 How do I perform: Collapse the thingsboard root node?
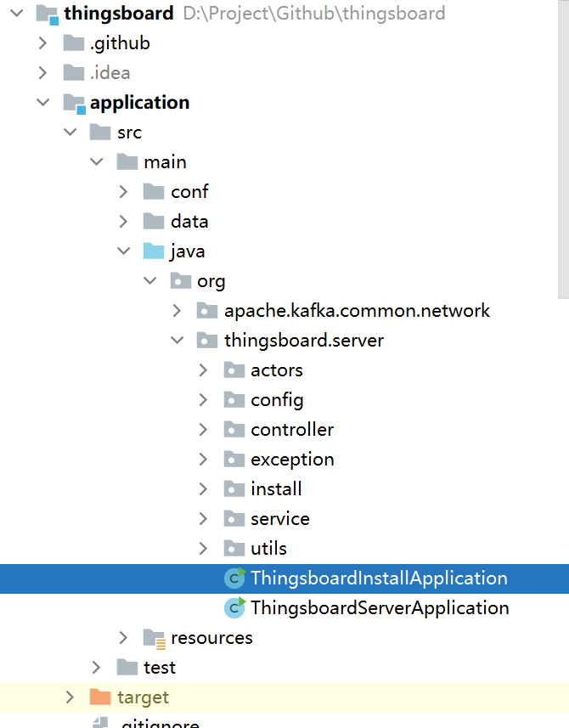[17, 14]
